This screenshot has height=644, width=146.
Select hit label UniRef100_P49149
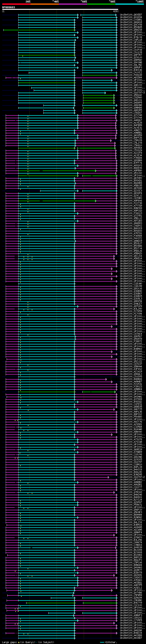point(131,75)
